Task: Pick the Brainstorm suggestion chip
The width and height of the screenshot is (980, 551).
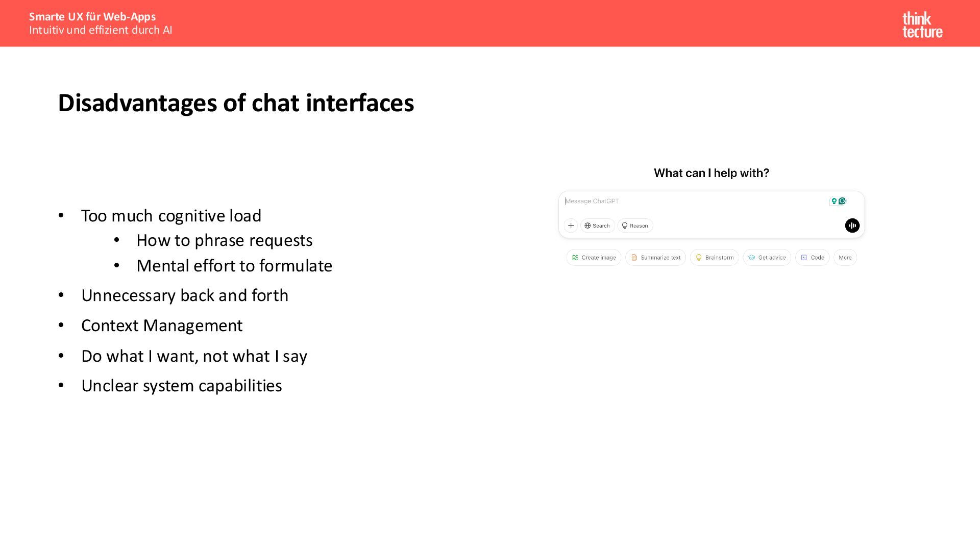Action: [714, 258]
